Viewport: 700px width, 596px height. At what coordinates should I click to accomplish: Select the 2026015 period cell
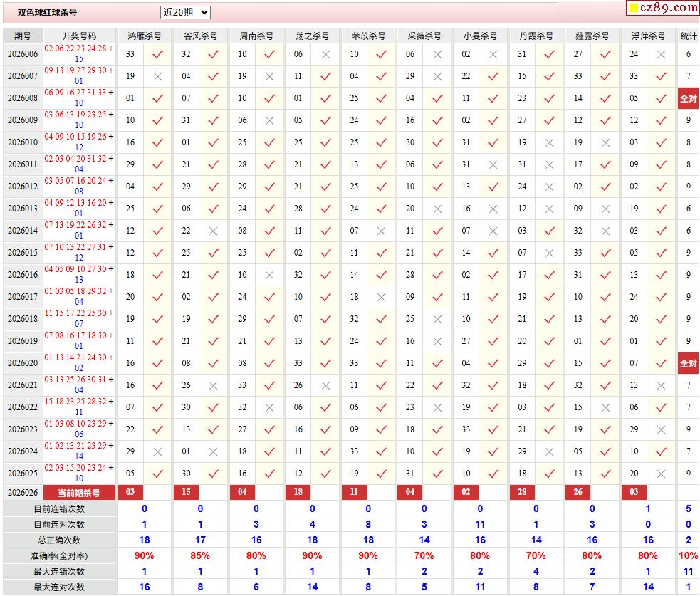tap(23, 253)
